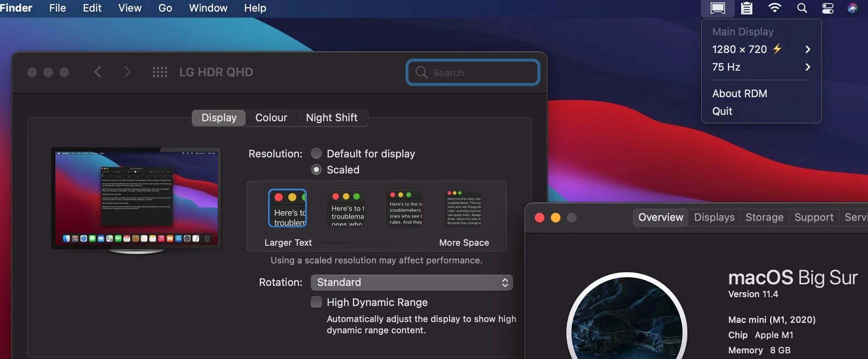Viewport: 868px width, 359px height.
Task: Focus the Search field in System Preferences
Action: click(473, 72)
